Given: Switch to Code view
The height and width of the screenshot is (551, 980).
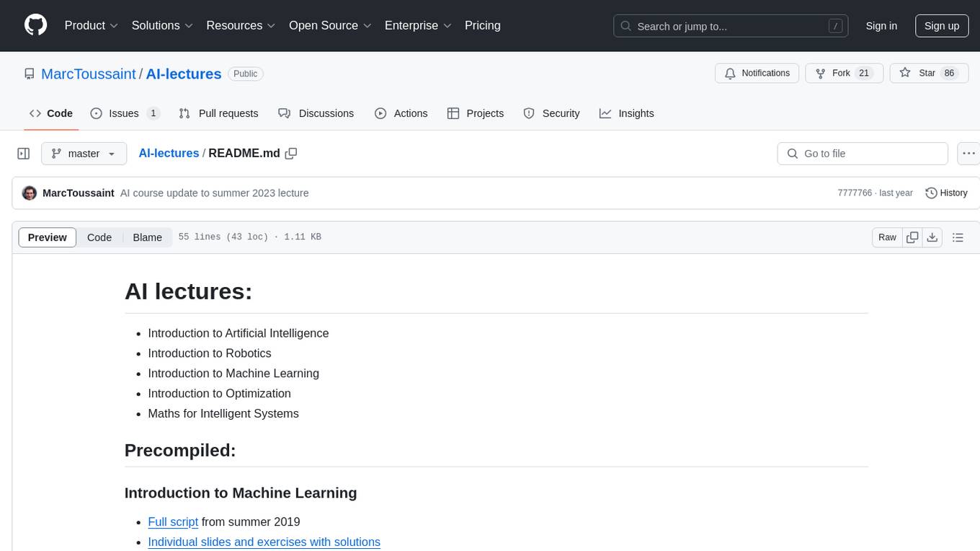Looking at the screenshot, I should [x=99, y=237].
